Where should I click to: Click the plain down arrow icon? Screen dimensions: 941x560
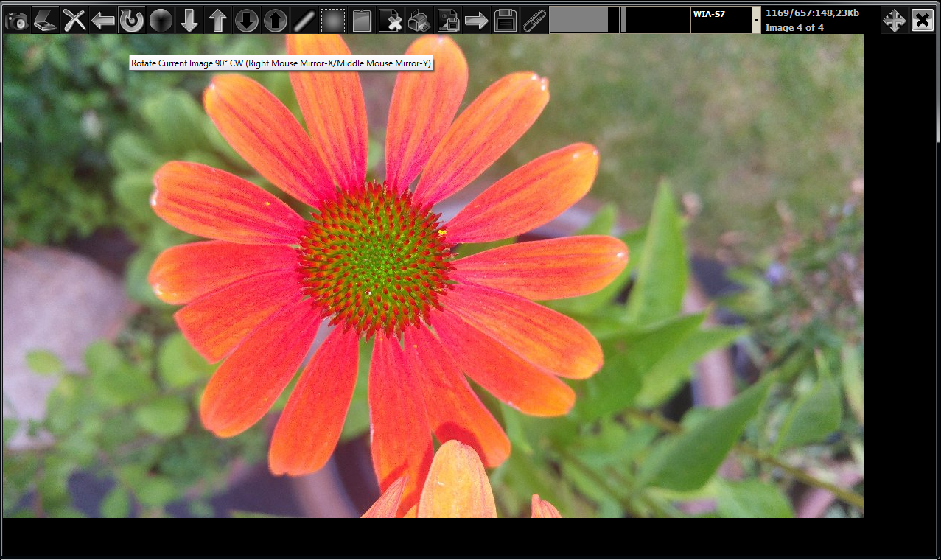pos(189,21)
